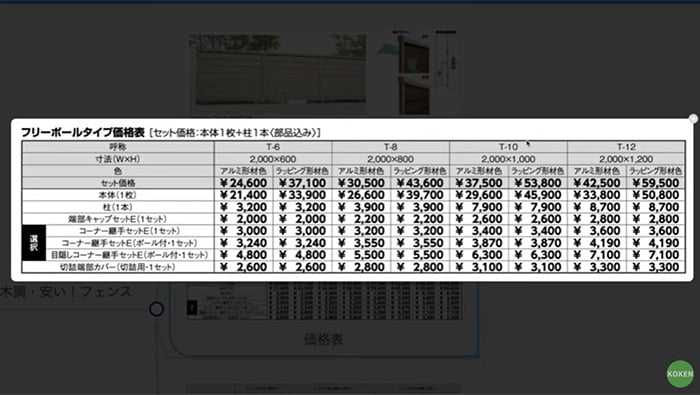Click the コーナー継手セットE(1セット) row label
700x395 pixels.
point(129,231)
